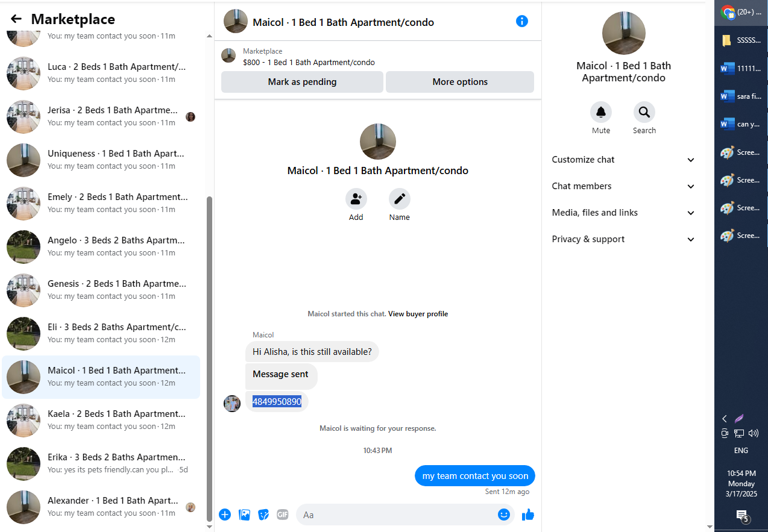Open the Windows notification center icon
Viewport: 768px width, 532px height.
(x=741, y=515)
